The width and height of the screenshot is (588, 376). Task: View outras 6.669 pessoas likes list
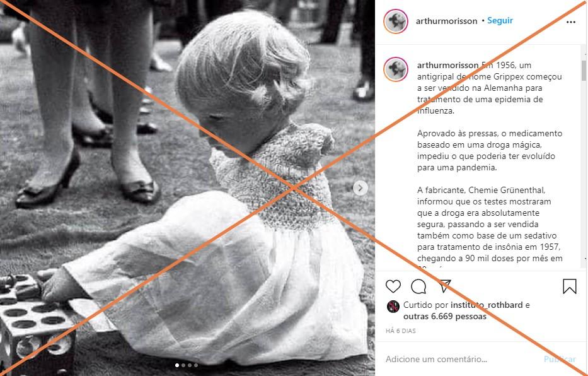pyautogui.click(x=445, y=316)
